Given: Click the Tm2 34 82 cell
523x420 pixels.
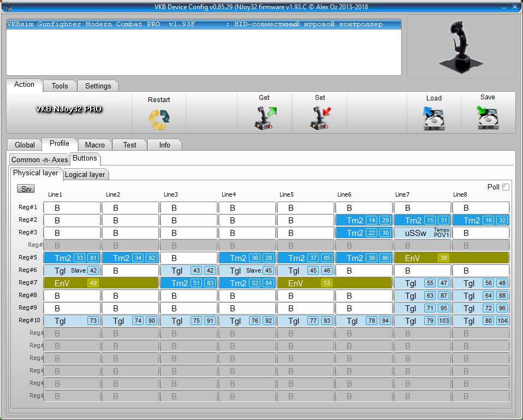Looking at the screenshot, I should click(130, 258).
